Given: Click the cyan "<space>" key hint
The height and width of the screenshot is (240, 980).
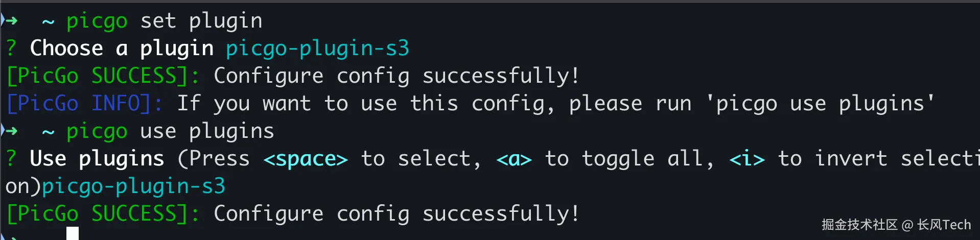Looking at the screenshot, I should pos(306,159).
